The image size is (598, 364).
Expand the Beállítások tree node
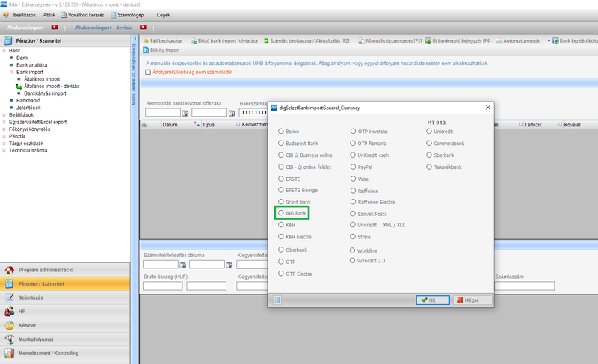tap(4, 114)
